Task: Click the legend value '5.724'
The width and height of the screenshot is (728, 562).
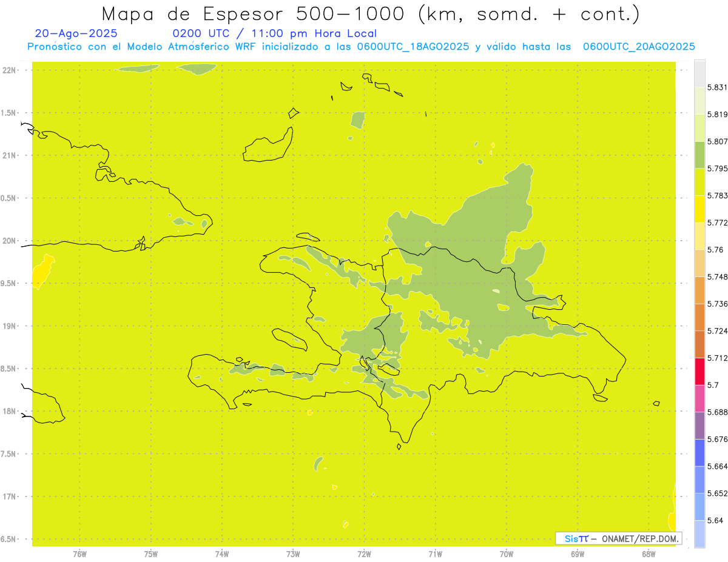Action: 717,331
